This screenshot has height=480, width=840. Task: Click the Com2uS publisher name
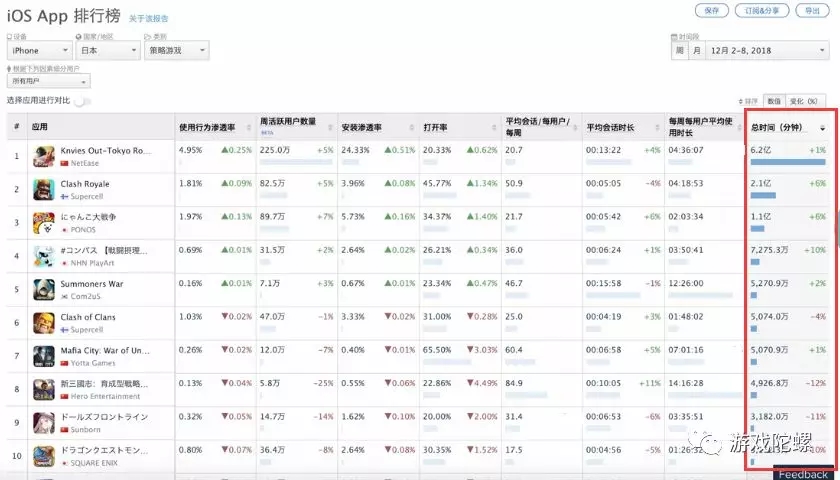click(x=86, y=296)
